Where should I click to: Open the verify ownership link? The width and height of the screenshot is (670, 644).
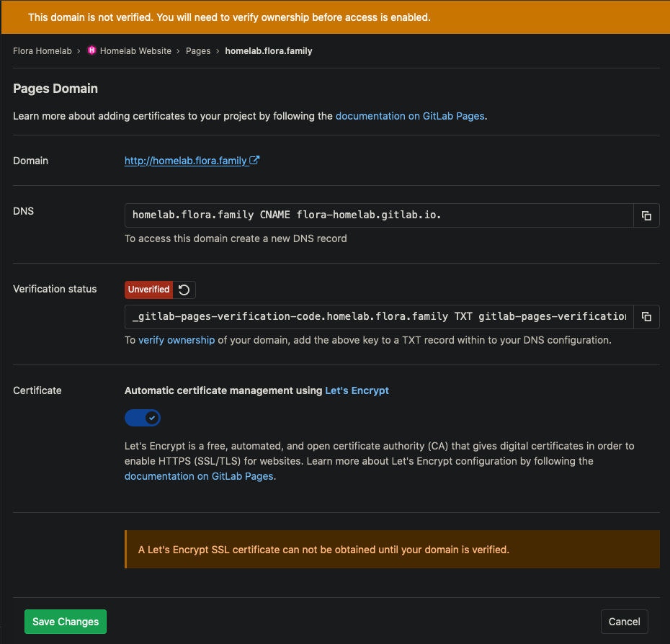click(x=177, y=340)
